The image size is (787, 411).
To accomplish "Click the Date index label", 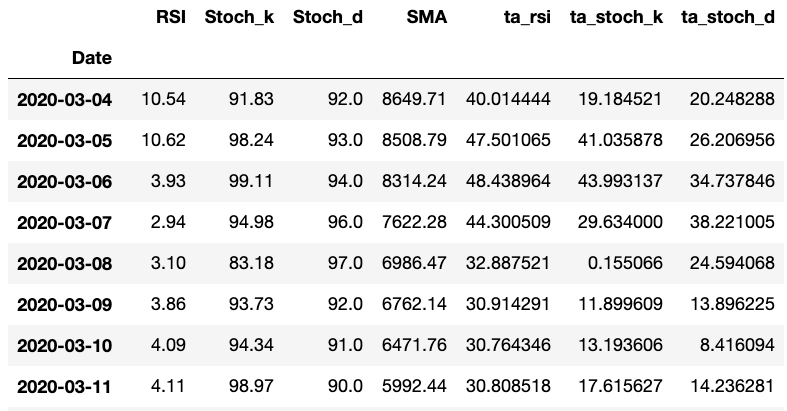I will coord(91,59).
